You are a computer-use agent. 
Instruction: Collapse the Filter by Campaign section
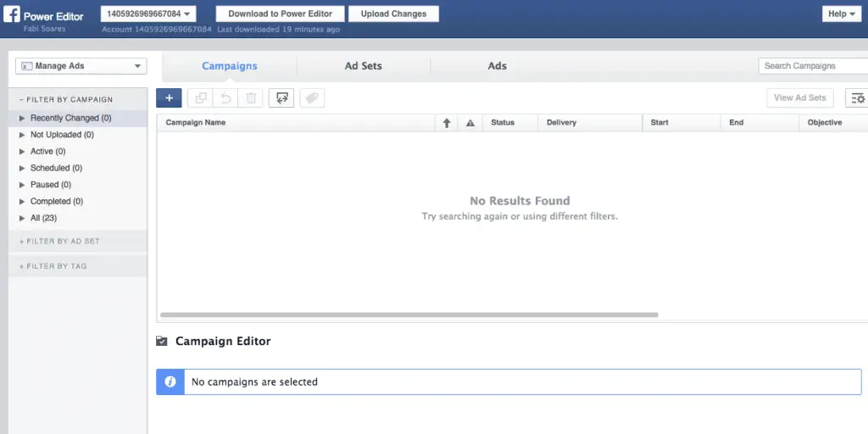(x=77, y=100)
